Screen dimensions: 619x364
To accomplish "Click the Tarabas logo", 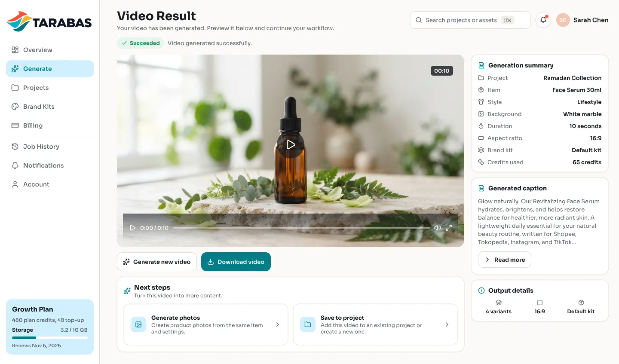I will tap(49, 22).
